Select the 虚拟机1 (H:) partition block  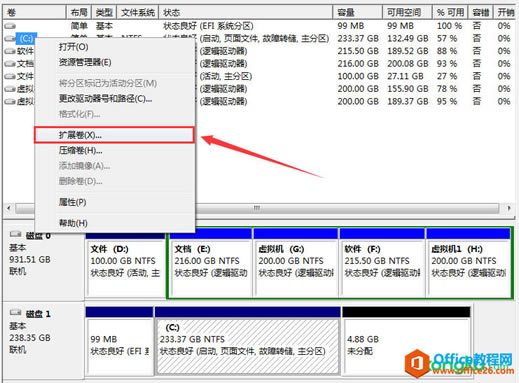(468, 263)
